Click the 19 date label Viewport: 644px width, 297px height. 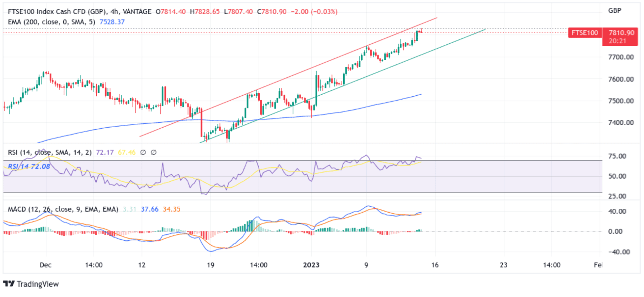point(210,265)
